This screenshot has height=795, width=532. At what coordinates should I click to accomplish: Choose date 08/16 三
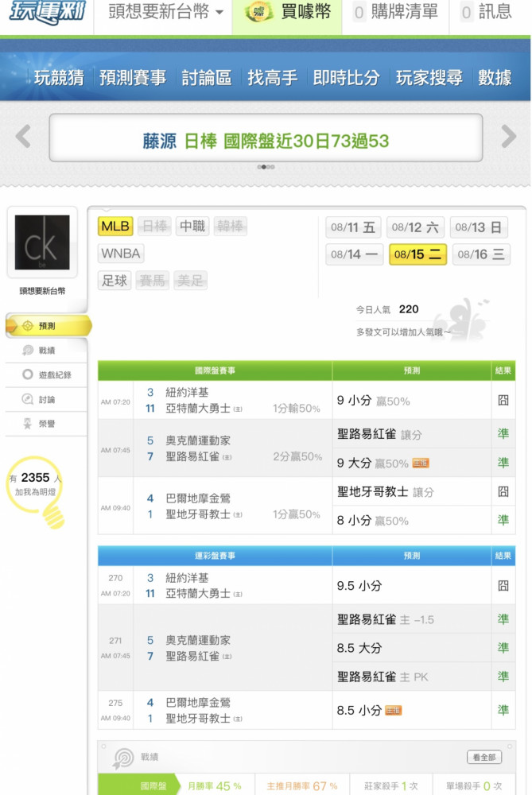[x=481, y=254]
